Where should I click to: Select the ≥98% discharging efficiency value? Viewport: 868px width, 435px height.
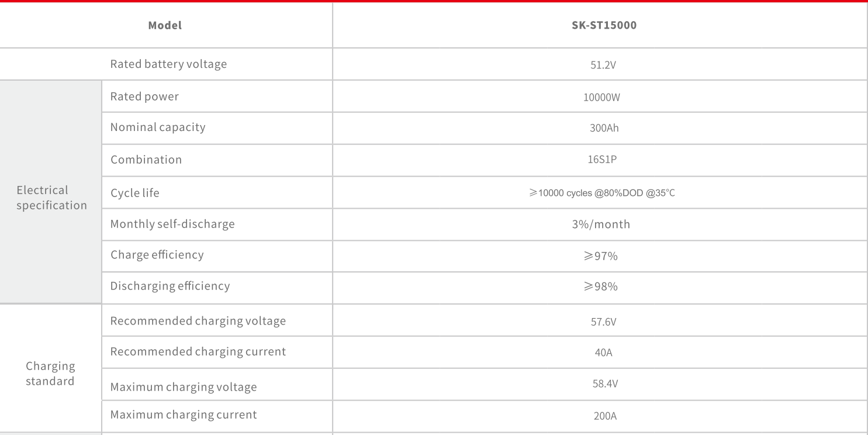[x=600, y=287]
